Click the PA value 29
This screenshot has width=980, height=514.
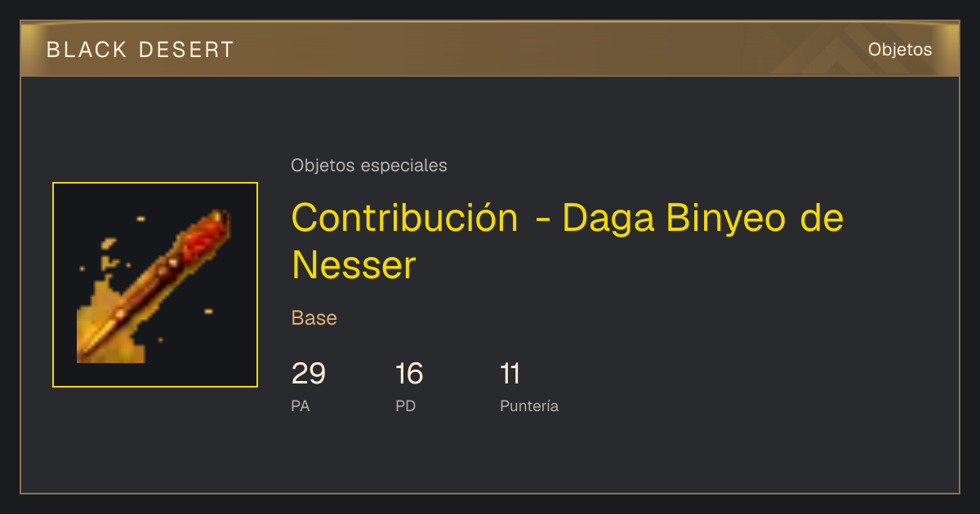309,374
